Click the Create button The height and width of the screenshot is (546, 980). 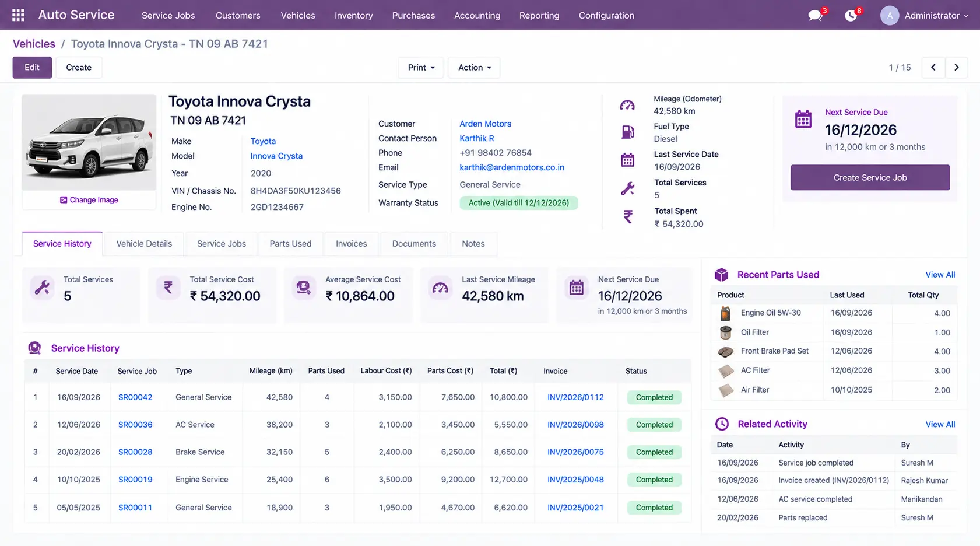[x=79, y=68]
